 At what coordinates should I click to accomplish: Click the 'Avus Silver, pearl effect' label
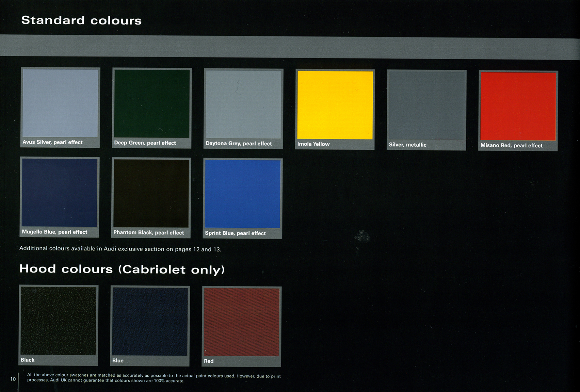tap(52, 142)
